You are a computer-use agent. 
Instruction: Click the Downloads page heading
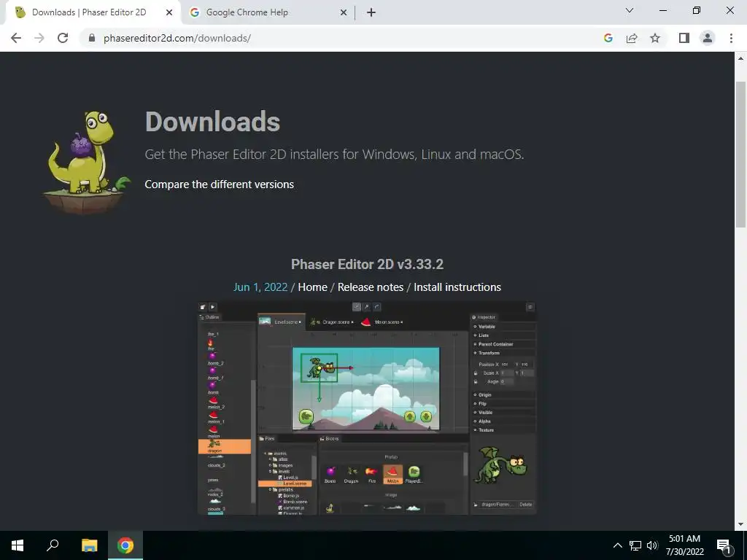click(x=212, y=122)
